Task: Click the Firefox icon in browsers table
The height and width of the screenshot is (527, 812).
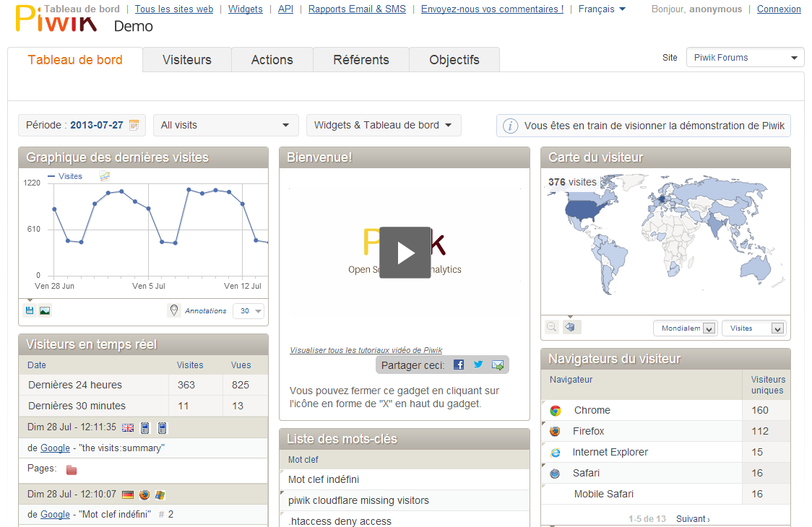Action: click(555, 431)
